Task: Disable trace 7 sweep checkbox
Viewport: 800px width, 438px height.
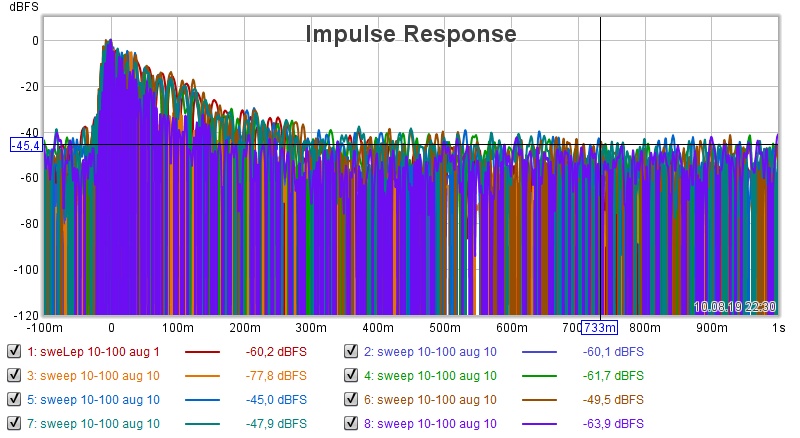Action: point(14,423)
